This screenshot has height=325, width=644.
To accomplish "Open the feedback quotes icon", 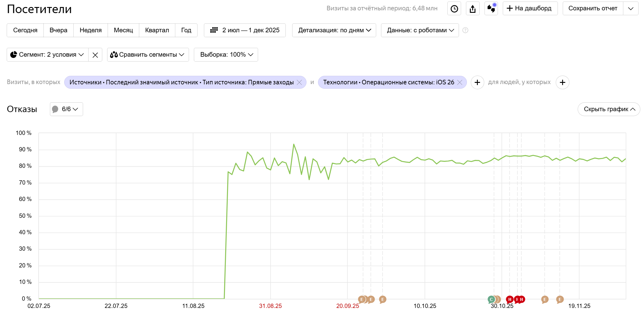I will 491,9.
